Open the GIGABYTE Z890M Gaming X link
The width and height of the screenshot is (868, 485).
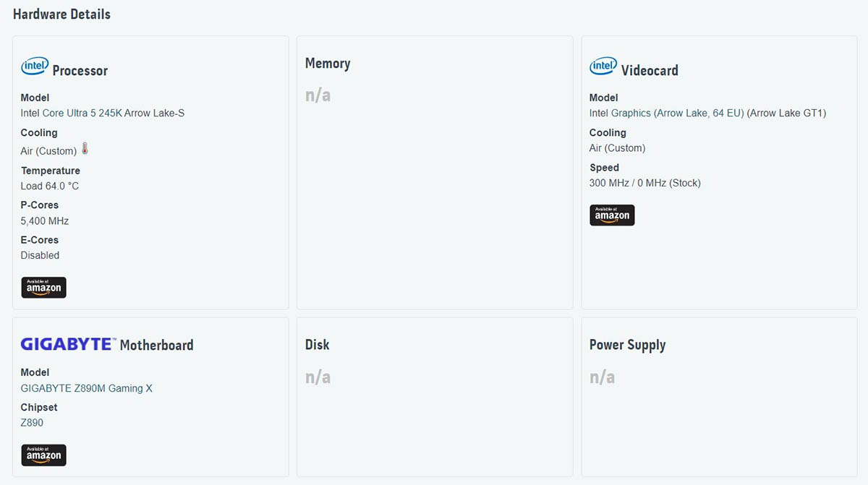pos(87,388)
